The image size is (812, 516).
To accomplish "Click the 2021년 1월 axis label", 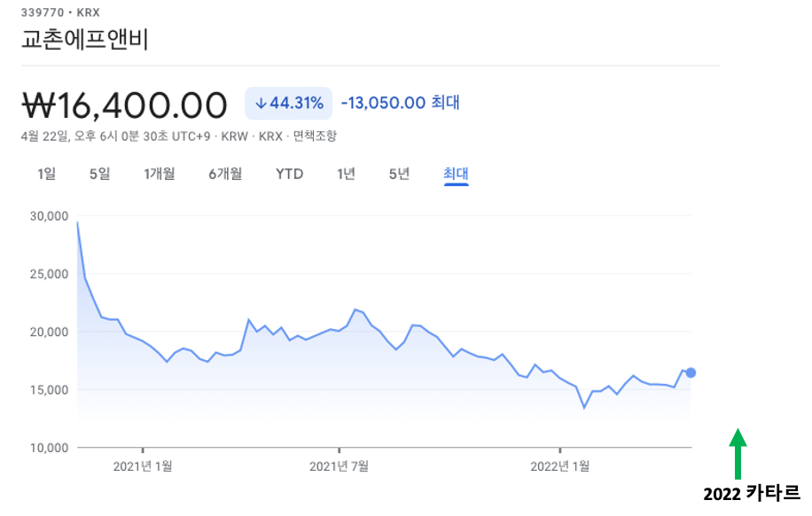I will [143, 466].
